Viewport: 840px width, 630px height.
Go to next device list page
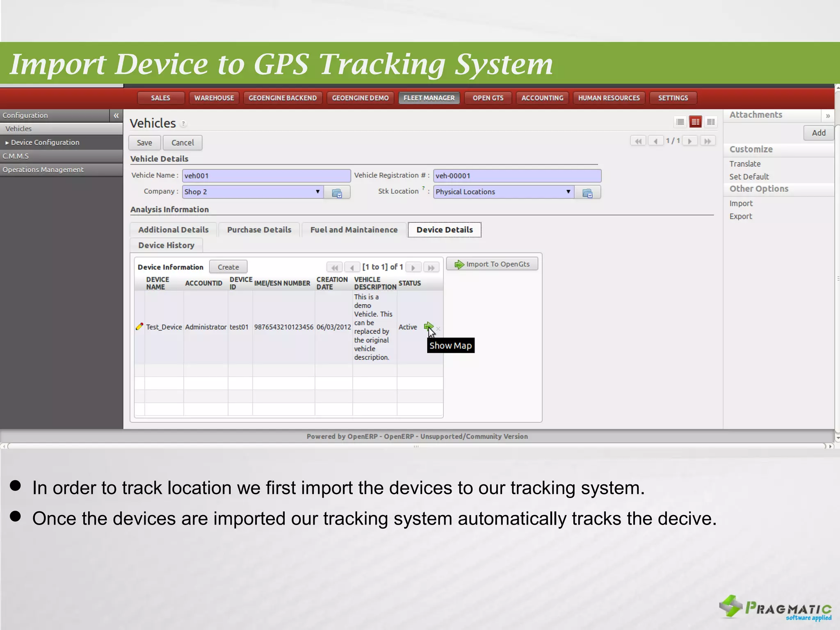click(x=413, y=267)
